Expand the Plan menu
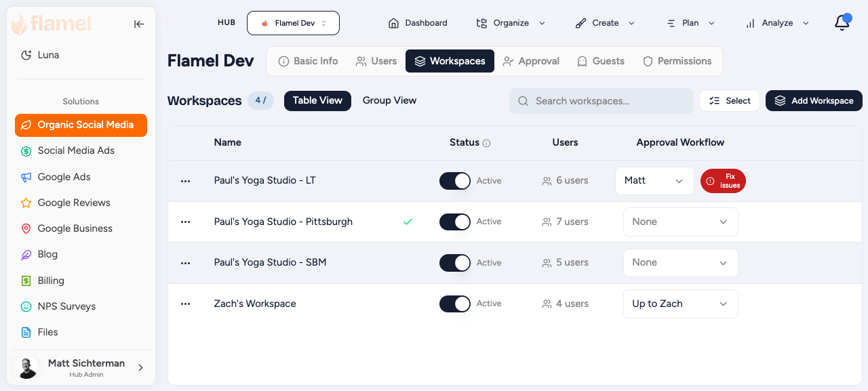 pos(690,23)
